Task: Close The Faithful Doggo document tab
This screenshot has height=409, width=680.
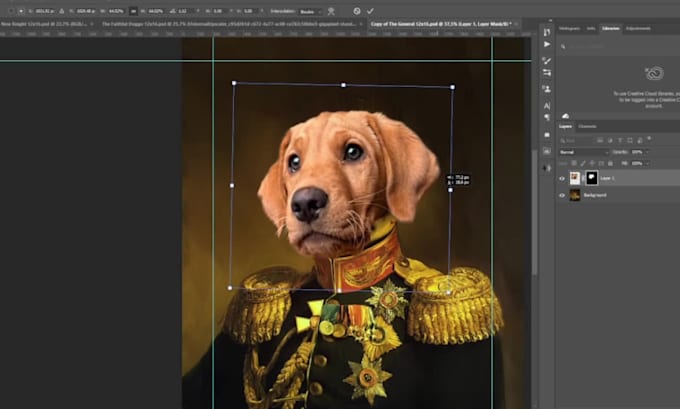Action: 361,24
